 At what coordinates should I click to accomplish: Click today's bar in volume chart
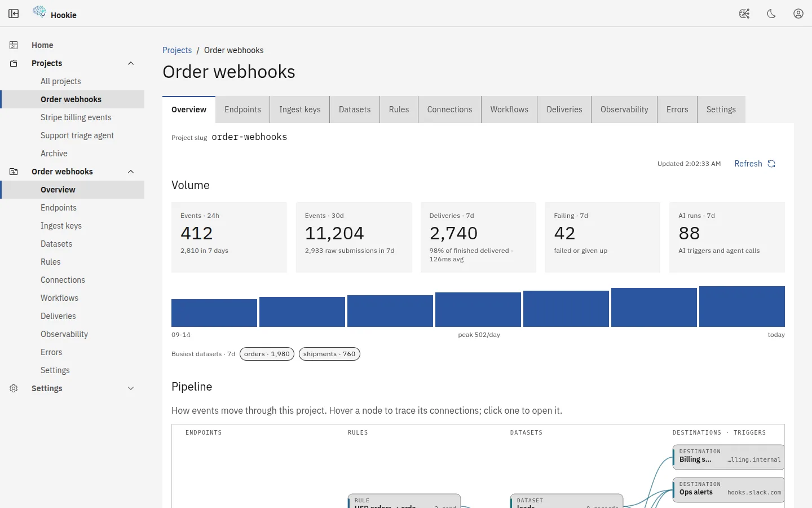point(742,306)
